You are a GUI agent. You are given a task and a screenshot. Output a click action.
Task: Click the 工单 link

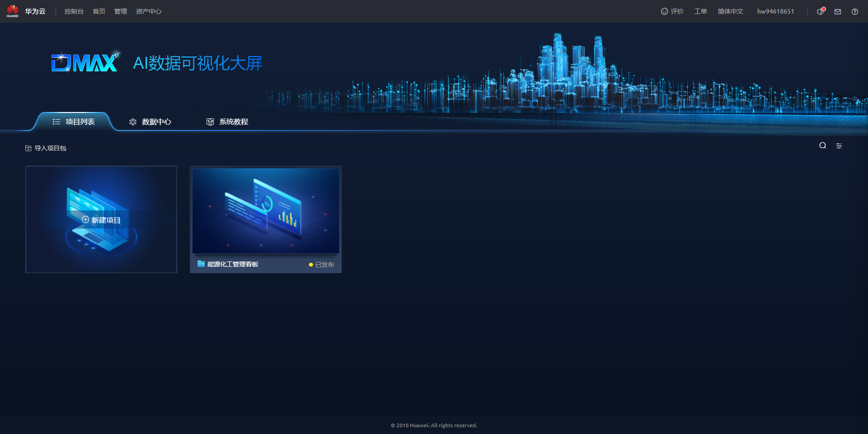click(701, 11)
